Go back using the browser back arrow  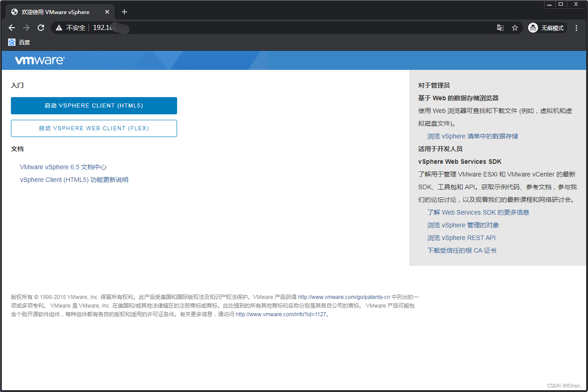tap(12, 28)
